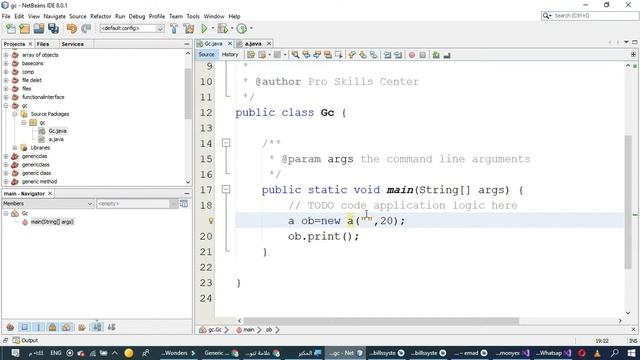The image size is (640, 360).
Task: Click the Undo arrow icon
Action: (x=72, y=29)
